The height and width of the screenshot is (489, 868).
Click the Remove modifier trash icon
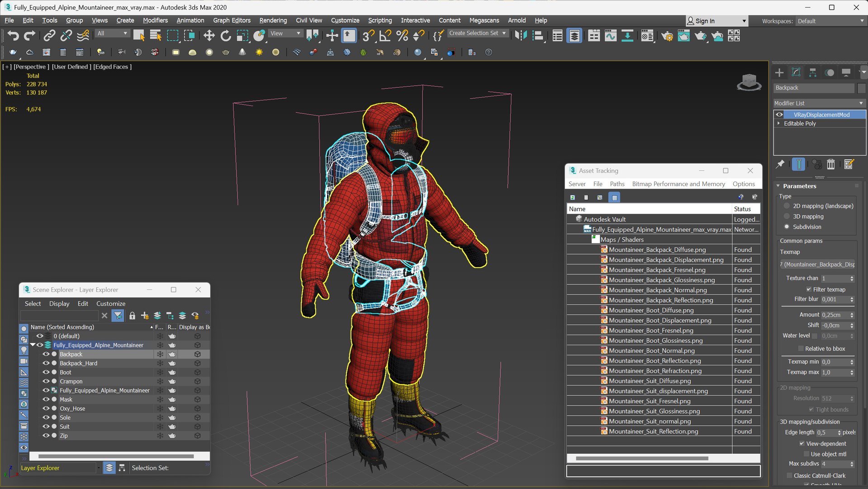click(831, 164)
